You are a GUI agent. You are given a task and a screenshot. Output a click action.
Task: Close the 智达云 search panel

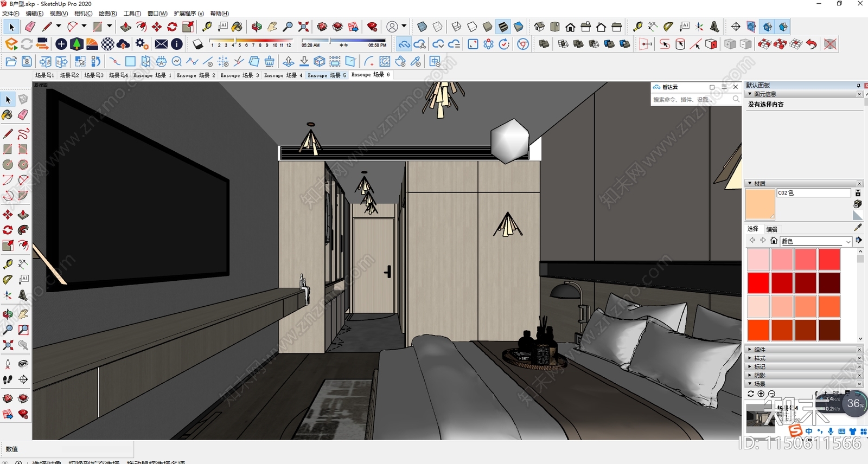click(x=736, y=87)
